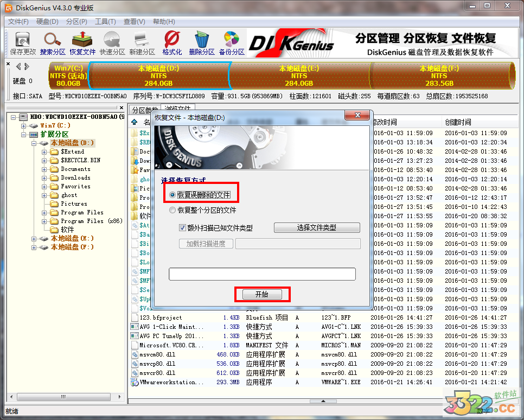Click the tree scrollbar left arrow
524x420 pixels.
tap(12, 397)
